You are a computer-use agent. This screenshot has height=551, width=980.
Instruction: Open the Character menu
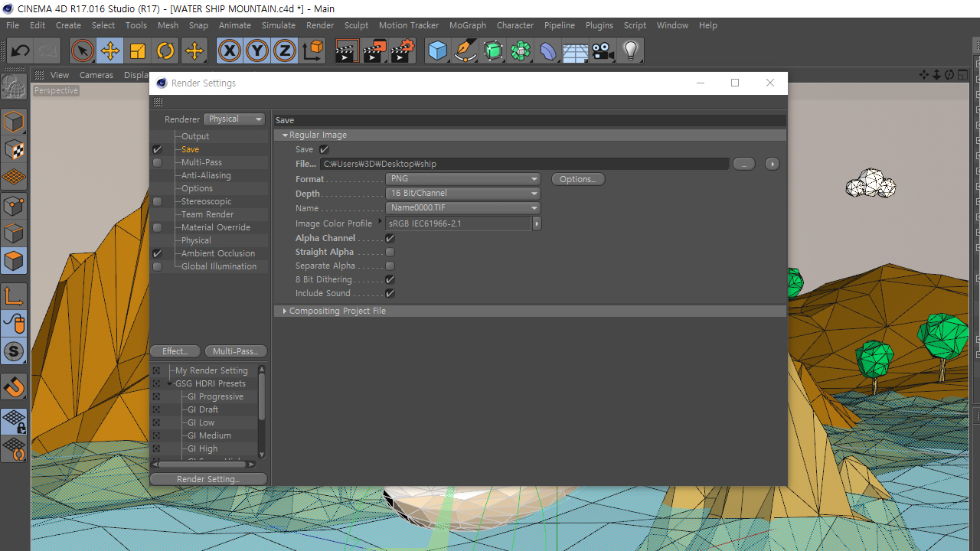coord(514,25)
